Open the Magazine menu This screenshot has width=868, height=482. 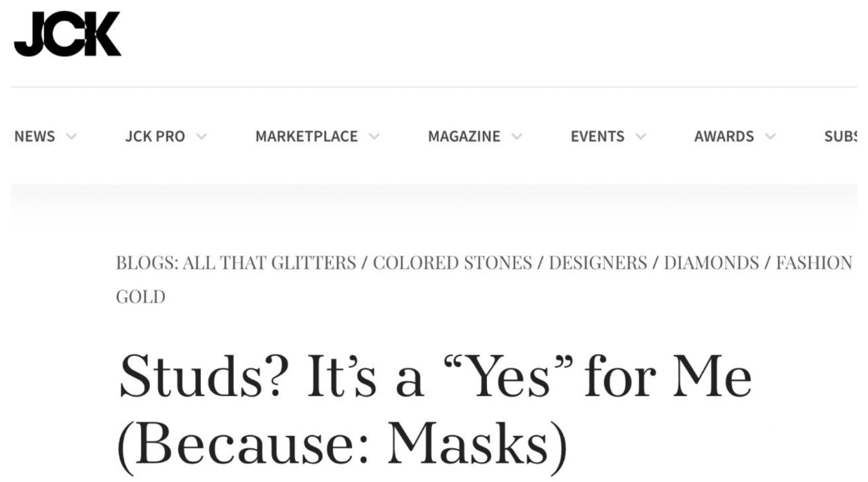(464, 136)
